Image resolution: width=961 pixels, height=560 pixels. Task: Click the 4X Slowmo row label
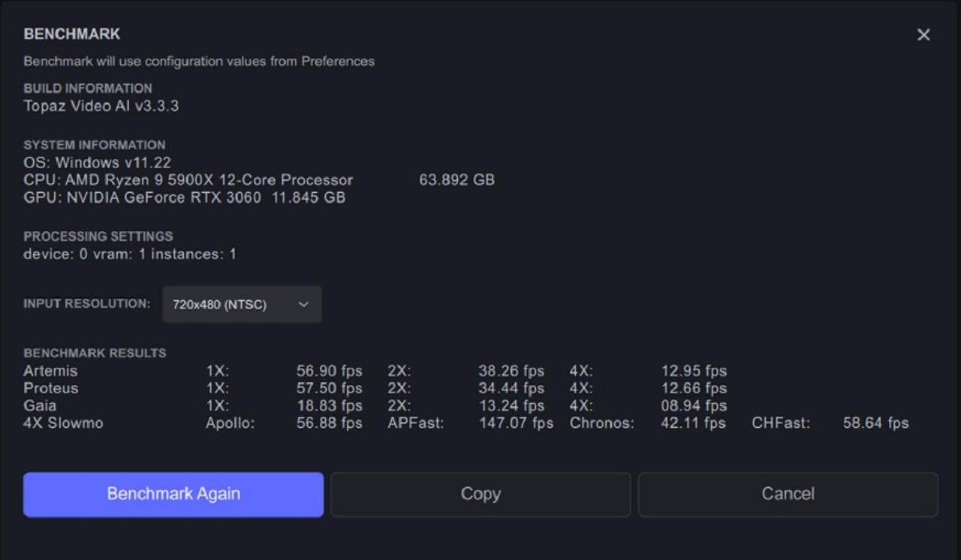[x=63, y=423]
